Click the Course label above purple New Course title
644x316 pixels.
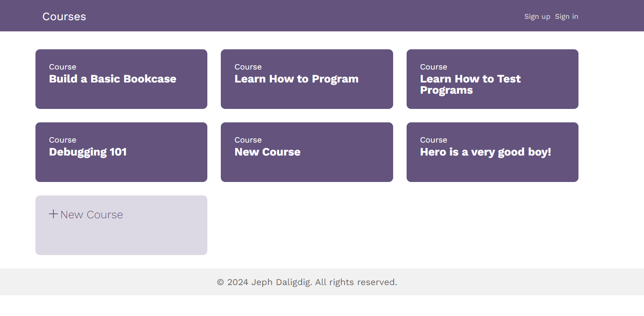(248, 140)
